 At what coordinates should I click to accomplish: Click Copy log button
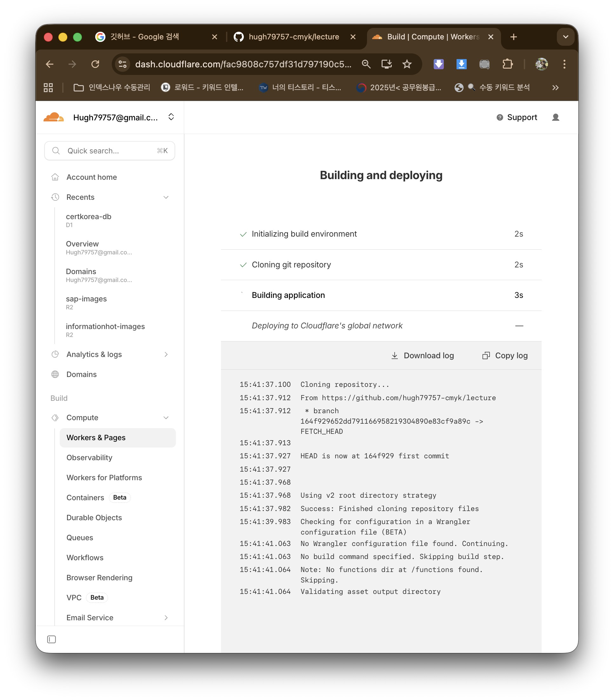(505, 355)
